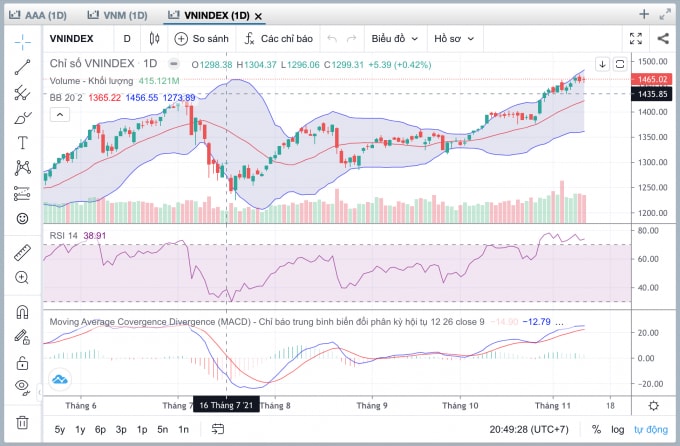Choose the pitchfork drawing tool
Screen dimensions: 680x446
[x=22, y=92]
